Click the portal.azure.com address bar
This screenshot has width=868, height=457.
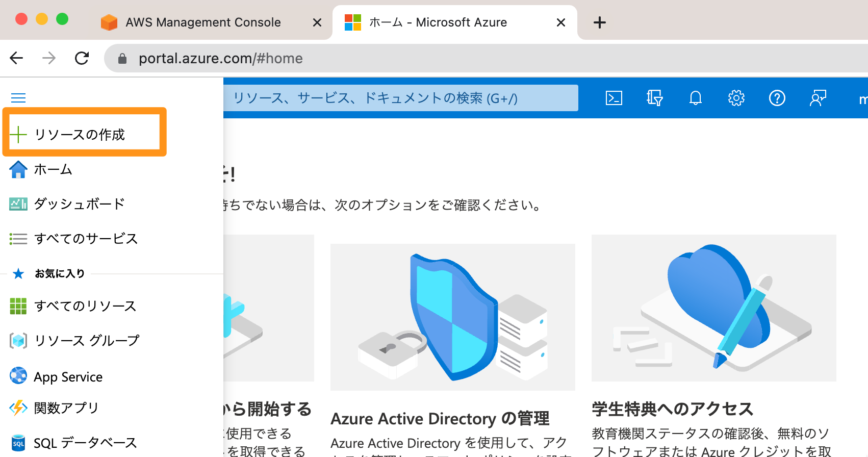click(x=486, y=58)
